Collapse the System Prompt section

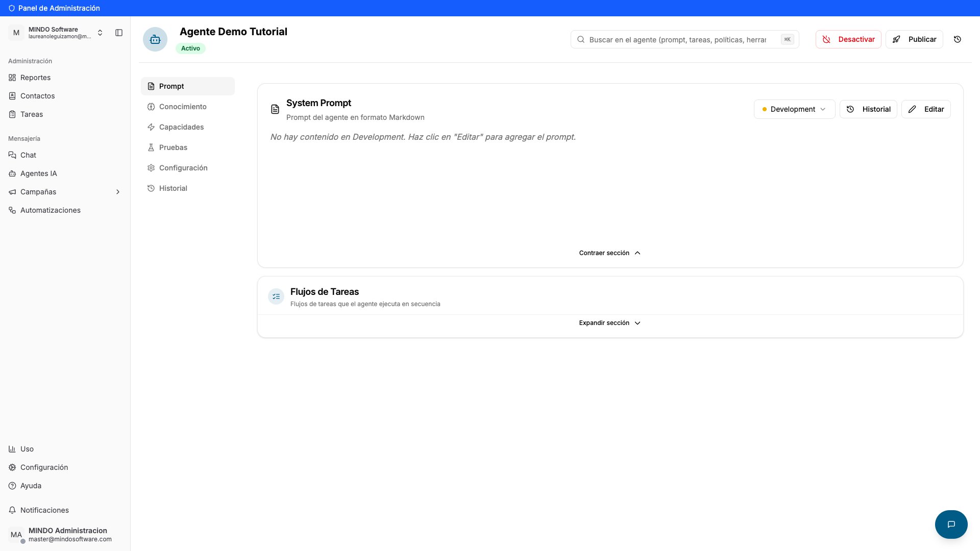(610, 253)
